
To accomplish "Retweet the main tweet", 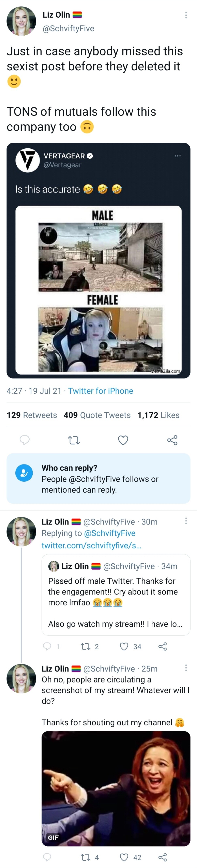I will click(x=74, y=440).
